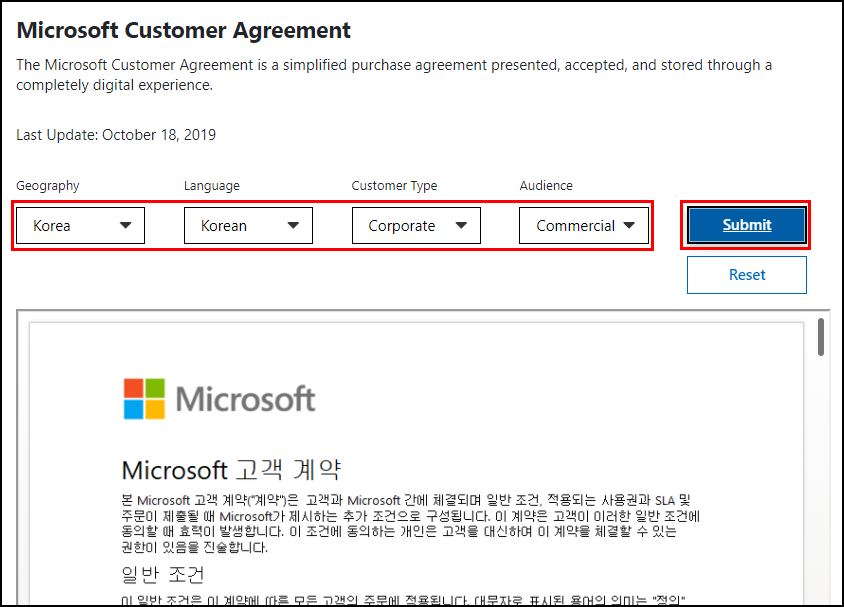Open the Language dropdown showing Korean
The width and height of the screenshot is (844, 607).
(248, 225)
